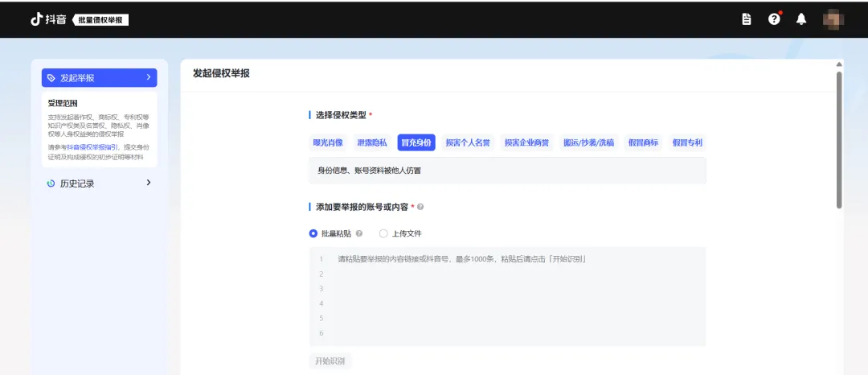Image resolution: width=868 pixels, height=375 pixels.
Task: Select the 损害企业商誉 infringement type
Action: pyautogui.click(x=526, y=142)
